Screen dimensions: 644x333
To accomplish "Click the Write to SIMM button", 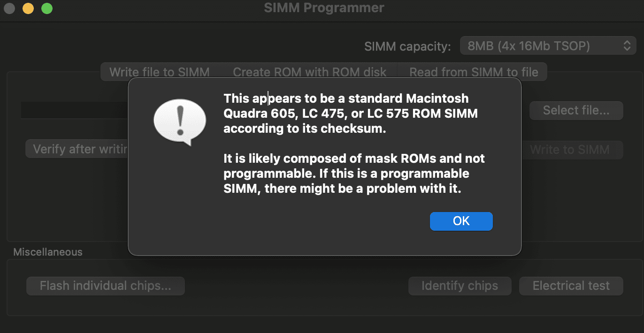I will click(569, 150).
